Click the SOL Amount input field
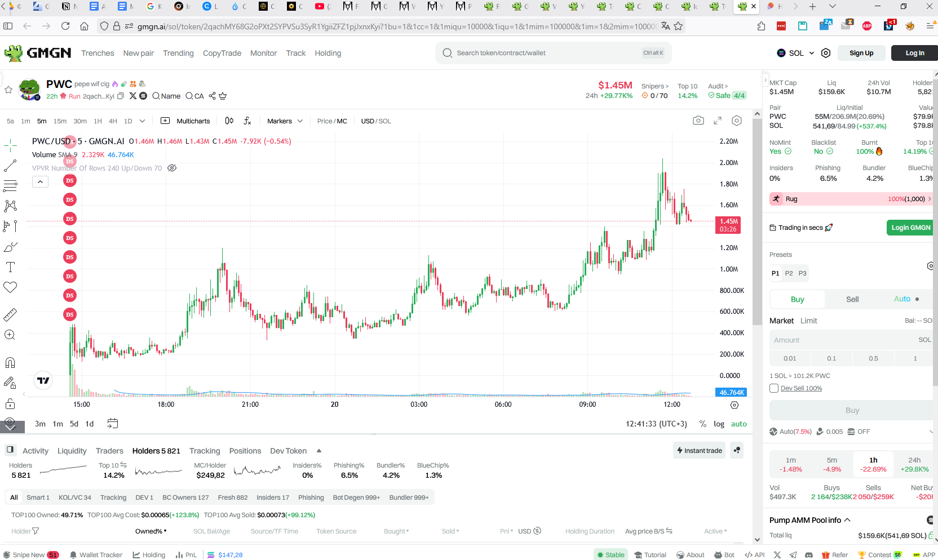Screen dimensions: 938x560 click(x=852, y=340)
